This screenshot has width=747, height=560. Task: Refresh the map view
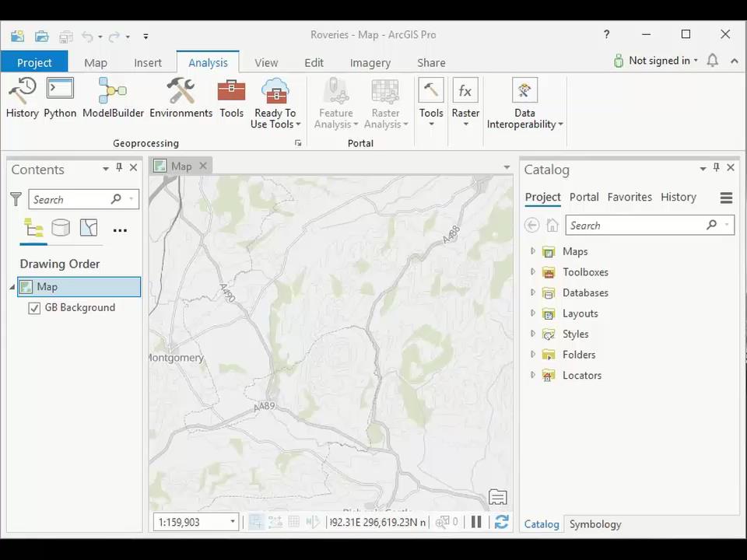pyautogui.click(x=502, y=522)
